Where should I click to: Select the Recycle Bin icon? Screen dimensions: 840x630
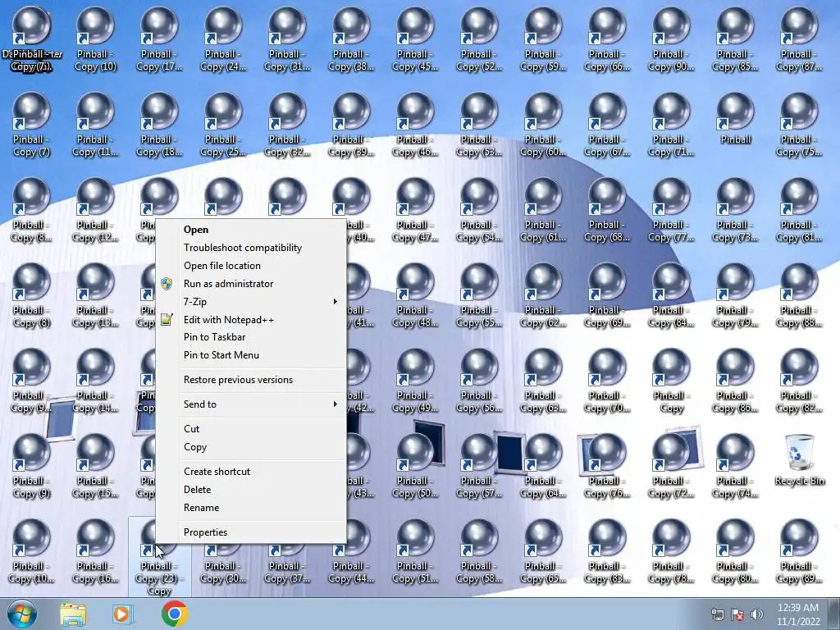pos(799,459)
